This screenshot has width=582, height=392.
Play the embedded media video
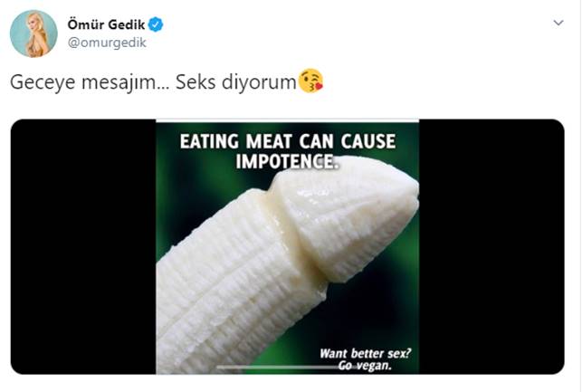pos(287,247)
